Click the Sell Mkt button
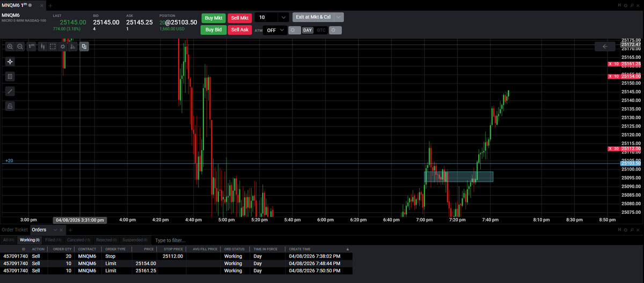The width and height of the screenshot is (644, 283). click(240, 18)
